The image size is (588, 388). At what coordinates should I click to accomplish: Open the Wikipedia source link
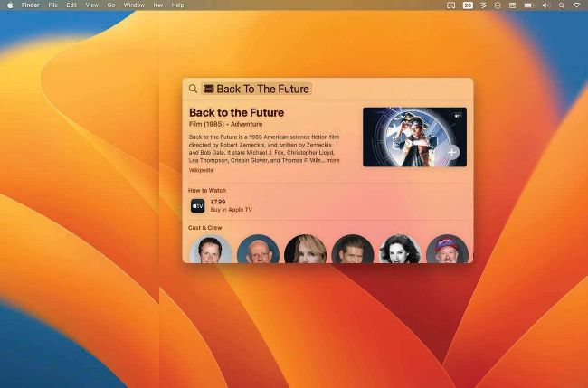tap(201, 170)
